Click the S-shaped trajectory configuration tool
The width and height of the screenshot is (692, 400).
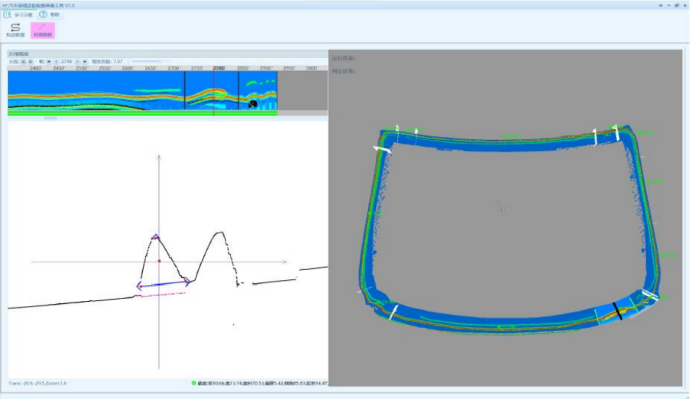tap(15, 30)
